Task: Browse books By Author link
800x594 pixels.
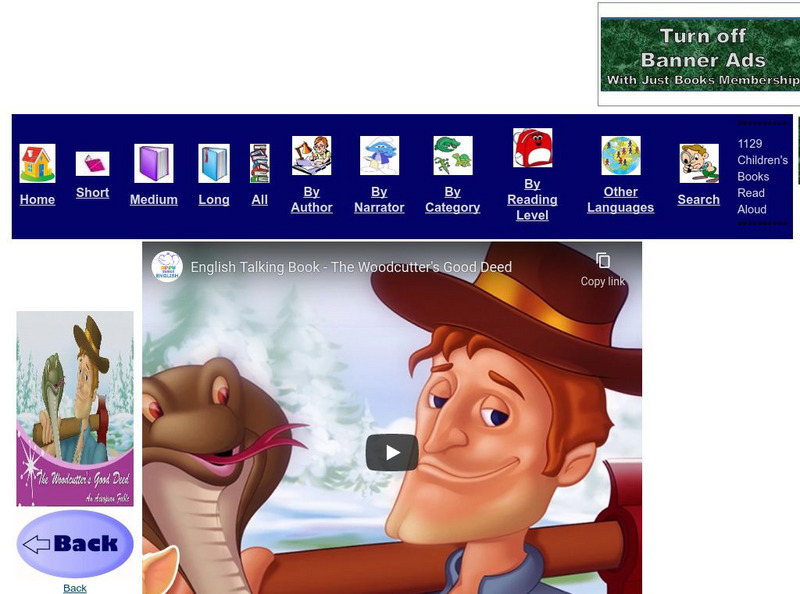Action: point(312,200)
